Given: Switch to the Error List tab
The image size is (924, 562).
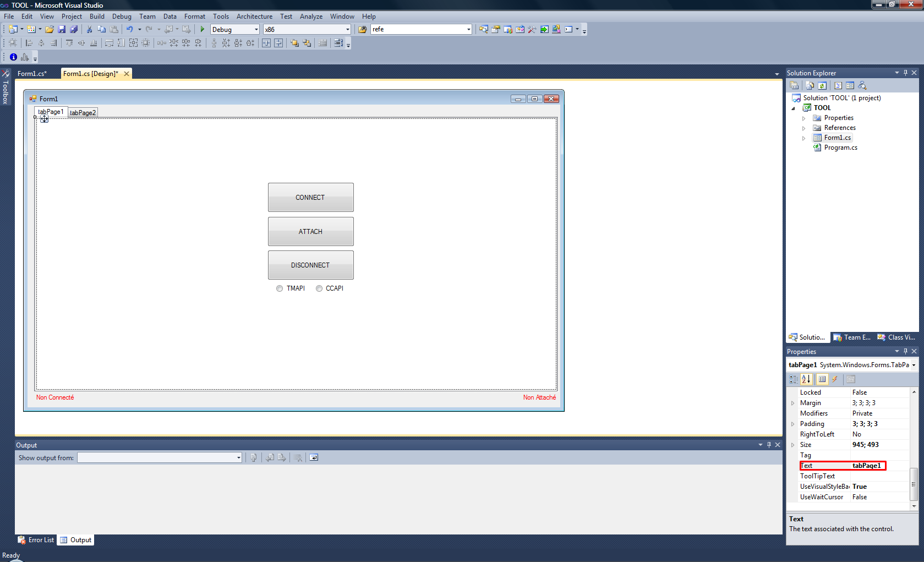Looking at the screenshot, I should coord(36,540).
